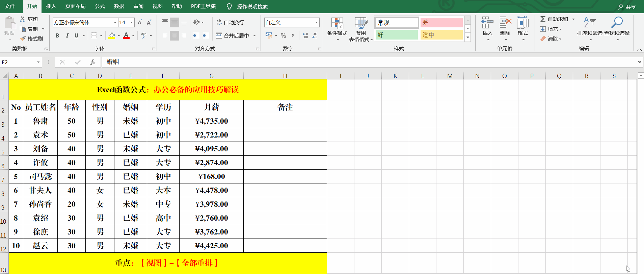Toggle left horizontal alignment
Image resolution: width=644 pixels, height=274 pixels.
click(165, 35)
